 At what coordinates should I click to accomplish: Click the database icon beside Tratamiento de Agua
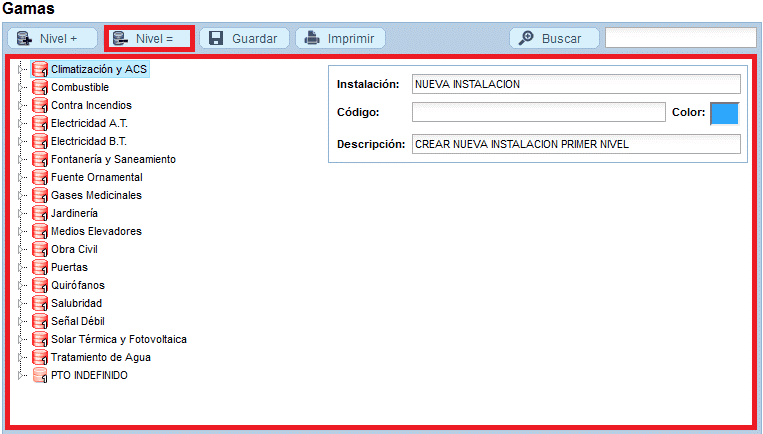(40, 358)
